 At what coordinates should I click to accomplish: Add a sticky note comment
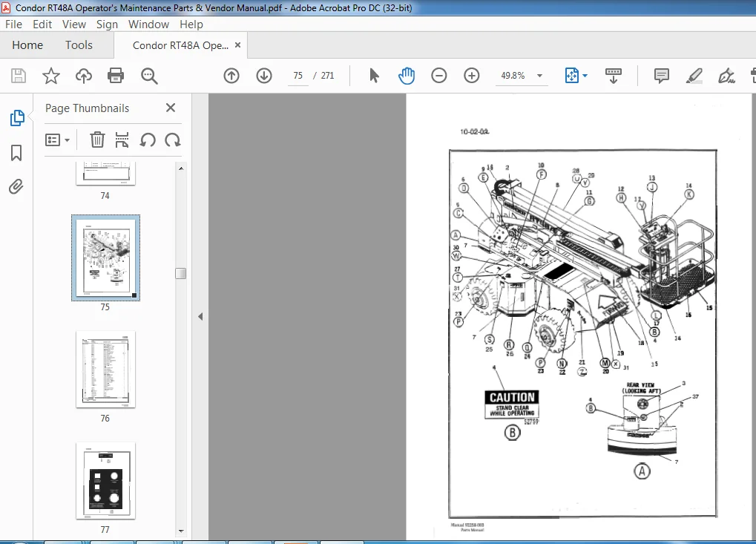point(662,76)
